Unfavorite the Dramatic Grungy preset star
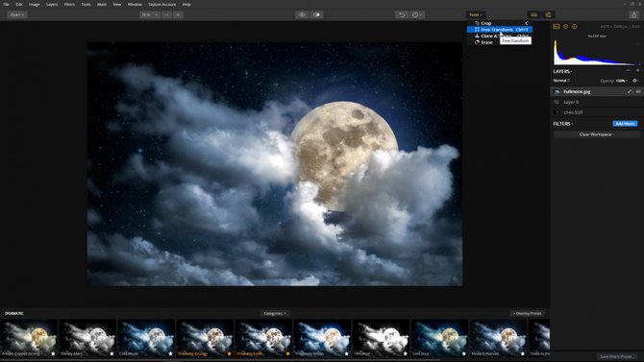The width and height of the screenshot is (644, 362). (x=229, y=353)
